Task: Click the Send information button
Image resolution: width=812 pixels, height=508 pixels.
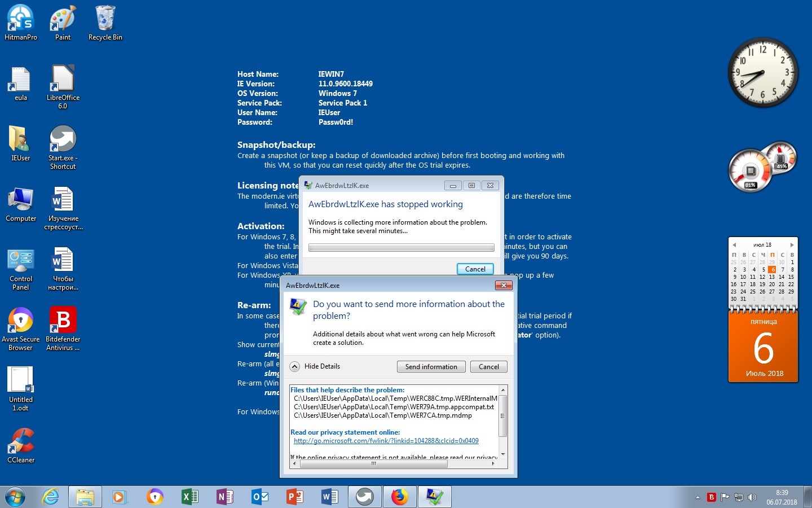Action: (x=431, y=367)
